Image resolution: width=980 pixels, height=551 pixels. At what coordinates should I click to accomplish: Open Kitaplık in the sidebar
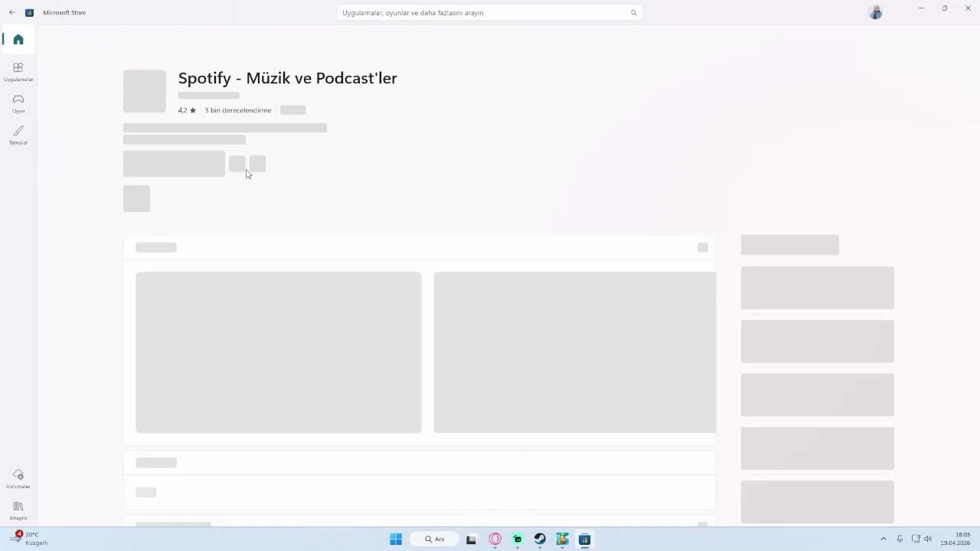[18, 510]
